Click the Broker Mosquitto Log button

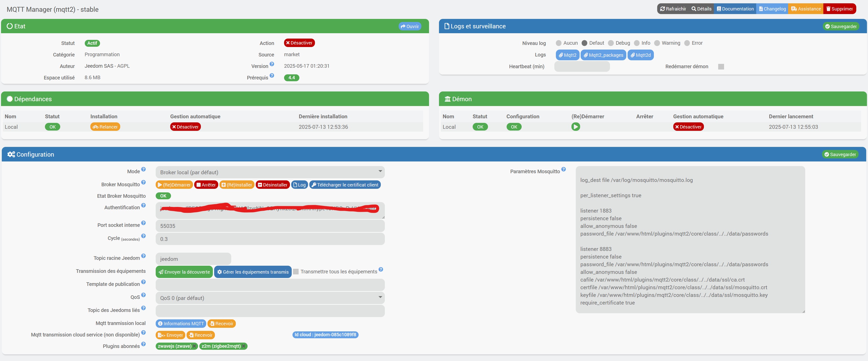(x=299, y=185)
